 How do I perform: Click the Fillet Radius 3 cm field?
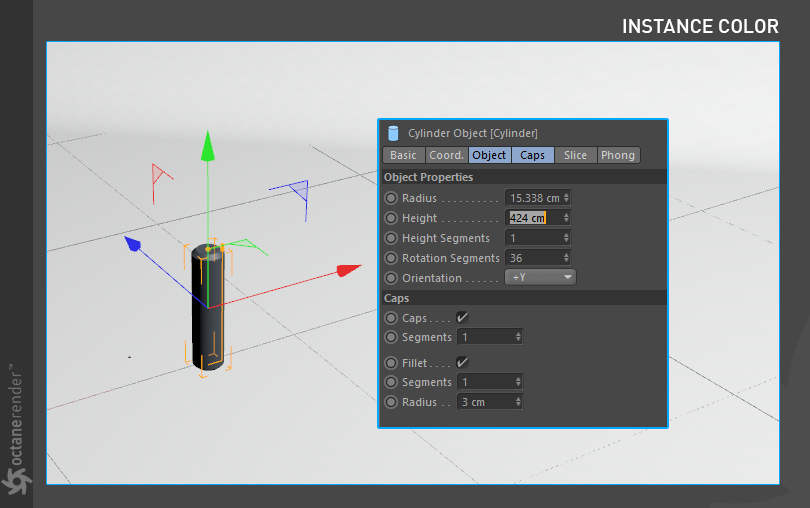(x=490, y=402)
